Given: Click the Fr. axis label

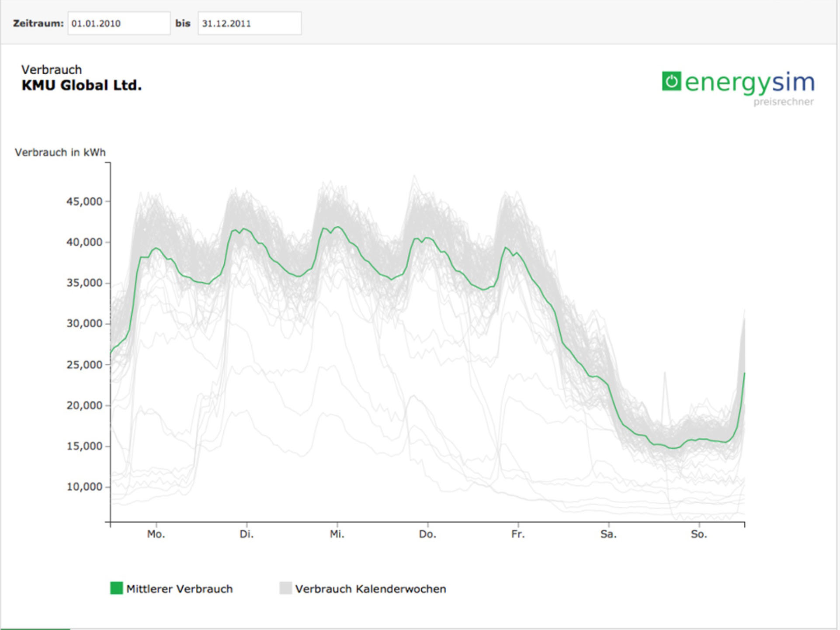Looking at the screenshot, I should tap(518, 534).
